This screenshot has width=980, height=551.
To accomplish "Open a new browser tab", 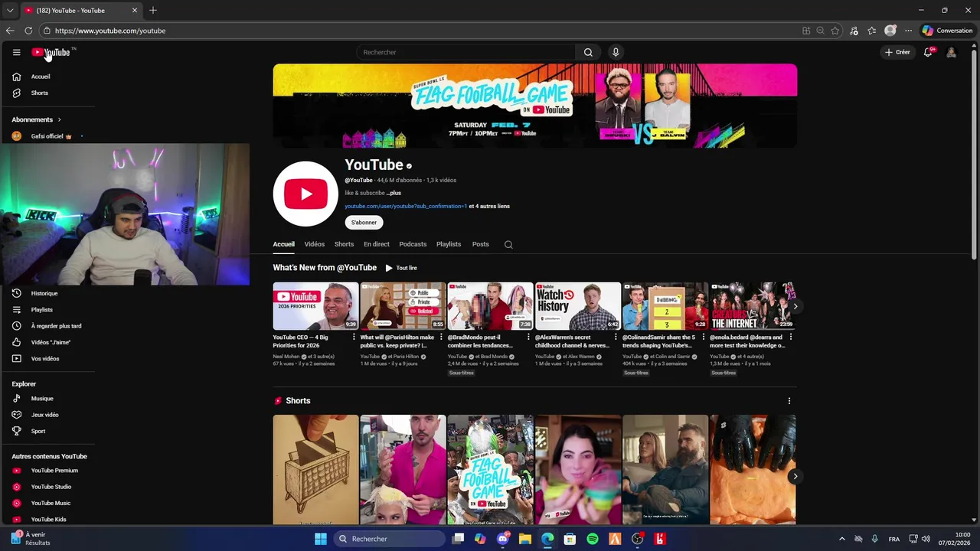I will coord(153,11).
